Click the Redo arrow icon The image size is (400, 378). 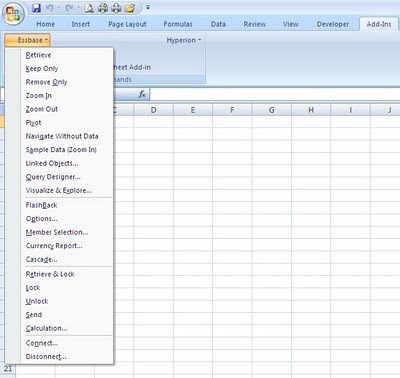[x=69, y=8]
